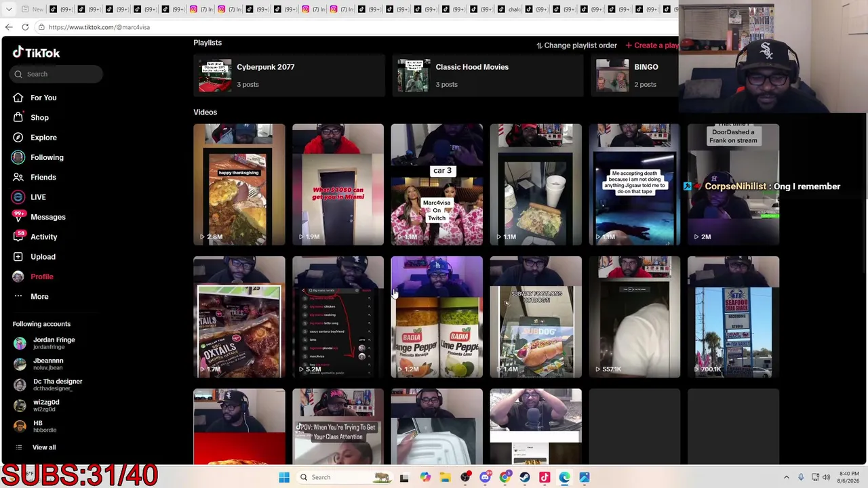This screenshot has width=868, height=488.
Task: Open Jbeannnn following account
Action: tap(47, 364)
